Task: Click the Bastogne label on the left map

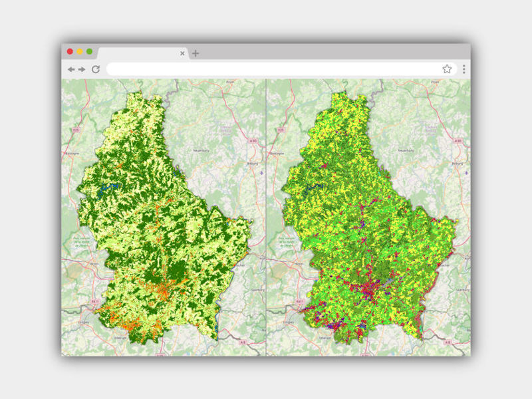Action: 72,154
